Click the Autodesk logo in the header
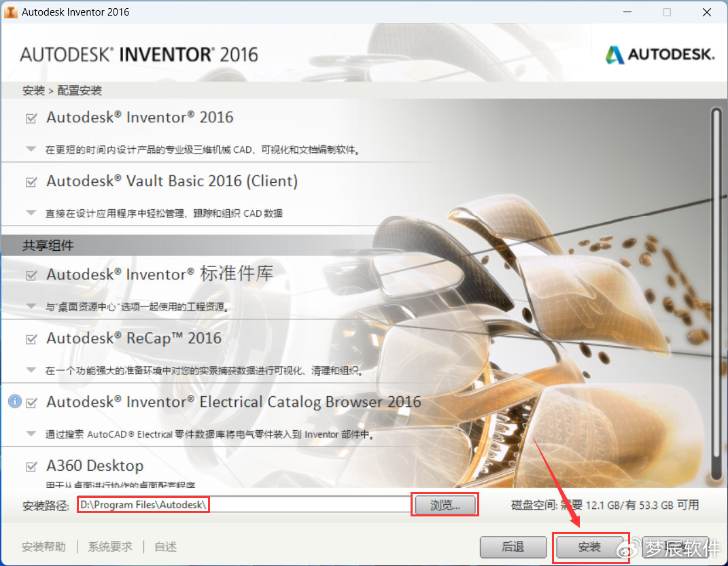728x566 pixels. pos(660,55)
